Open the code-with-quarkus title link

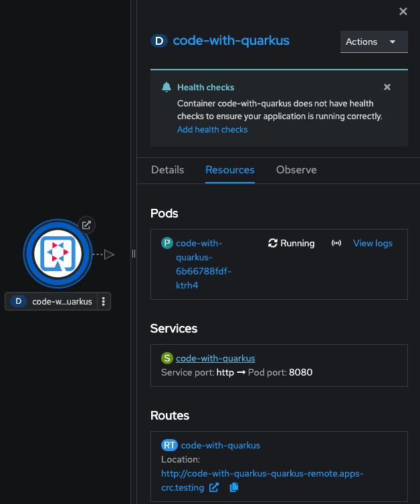(x=231, y=41)
